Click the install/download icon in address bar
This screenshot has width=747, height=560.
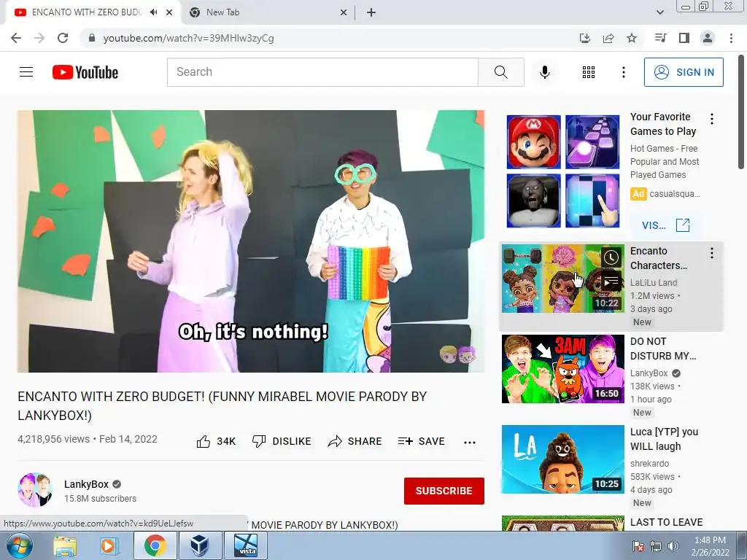pos(584,38)
